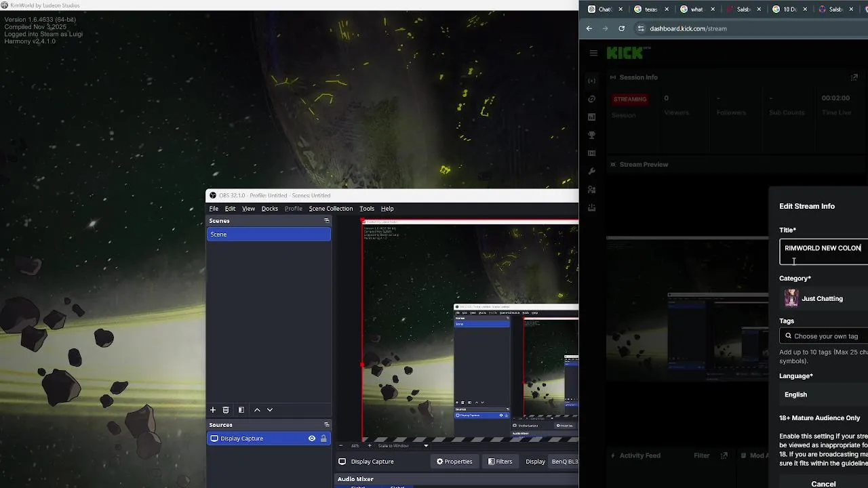Click the OBS logo in OBS title bar
This screenshot has height=488, width=868.
pyautogui.click(x=213, y=196)
